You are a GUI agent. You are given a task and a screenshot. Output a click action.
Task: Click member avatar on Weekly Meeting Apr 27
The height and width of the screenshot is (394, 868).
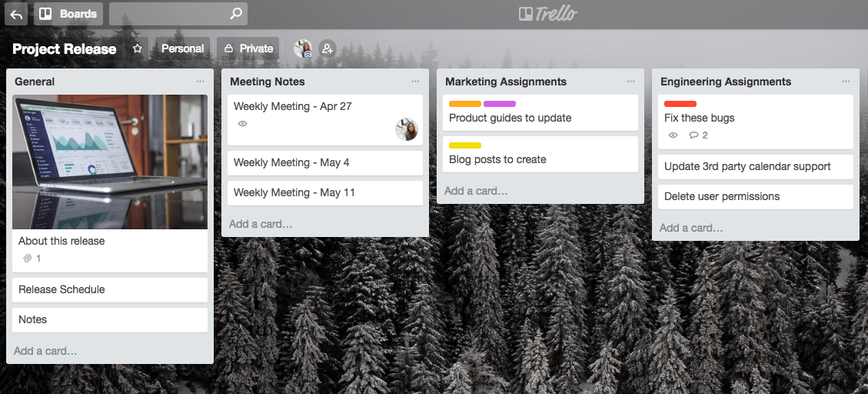(407, 129)
